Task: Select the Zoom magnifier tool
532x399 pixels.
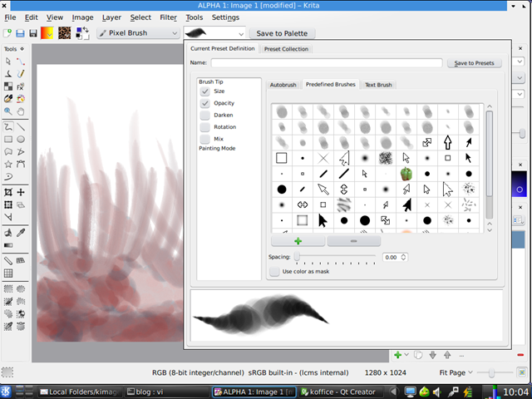Action: coord(8,110)
